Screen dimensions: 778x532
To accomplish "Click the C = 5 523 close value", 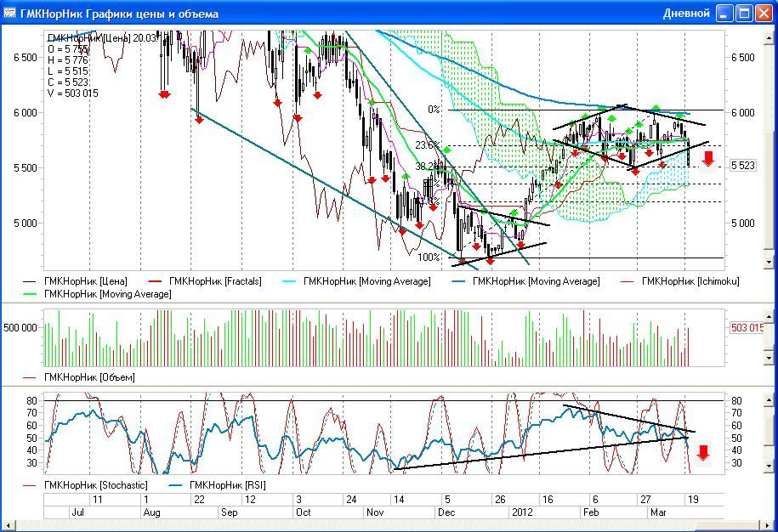I will [x=68, y=82].
